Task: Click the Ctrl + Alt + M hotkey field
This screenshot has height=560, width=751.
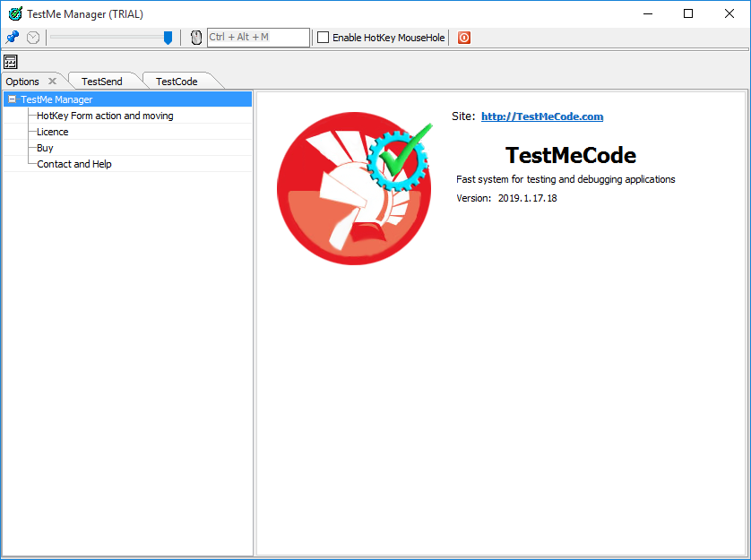Action: (257, 38)
